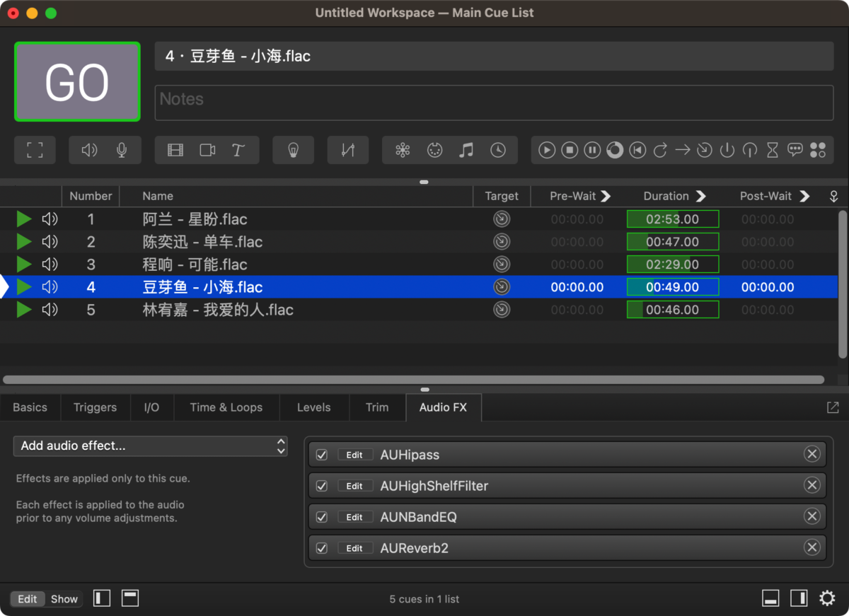Open the Levels tab
This screenshot has height=616, width=849.
point(314,407)
